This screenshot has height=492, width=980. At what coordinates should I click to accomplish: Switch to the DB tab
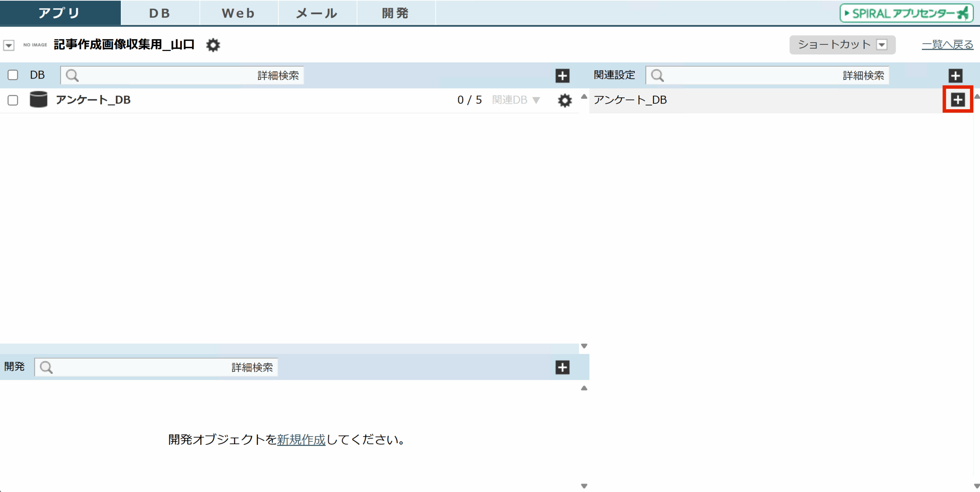[x=160, y=13]
